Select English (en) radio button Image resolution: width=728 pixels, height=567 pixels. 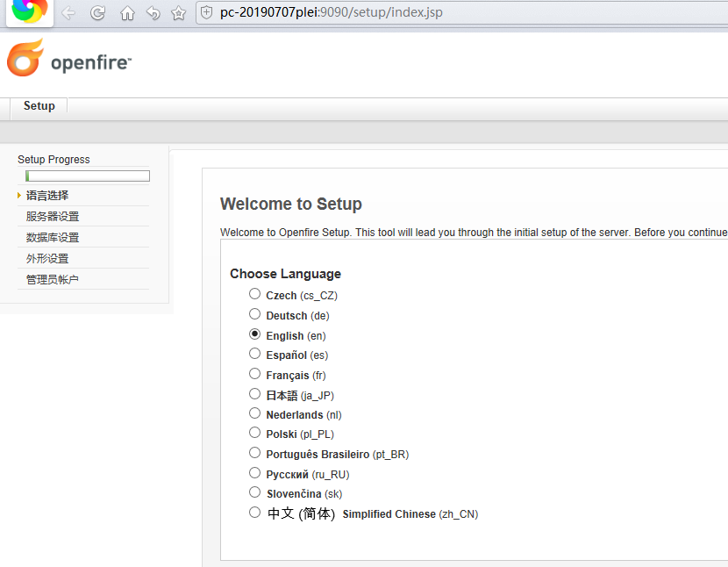[x=254, y=334]
